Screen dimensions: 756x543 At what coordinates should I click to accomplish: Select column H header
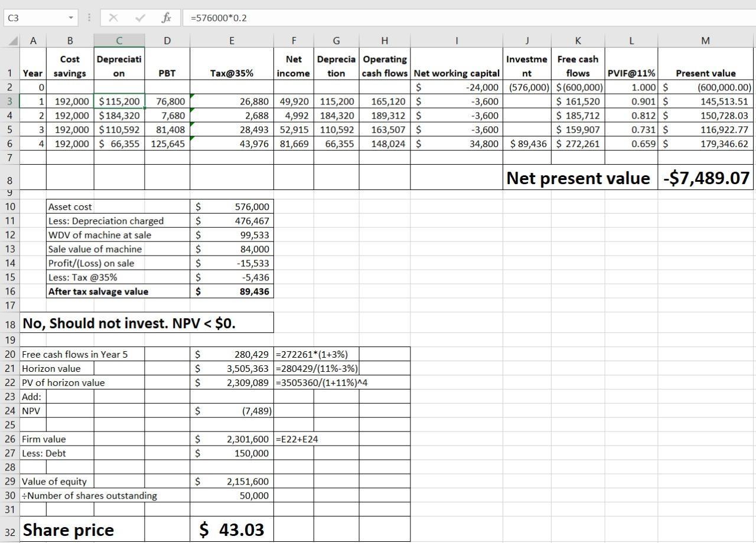[384, 40]
